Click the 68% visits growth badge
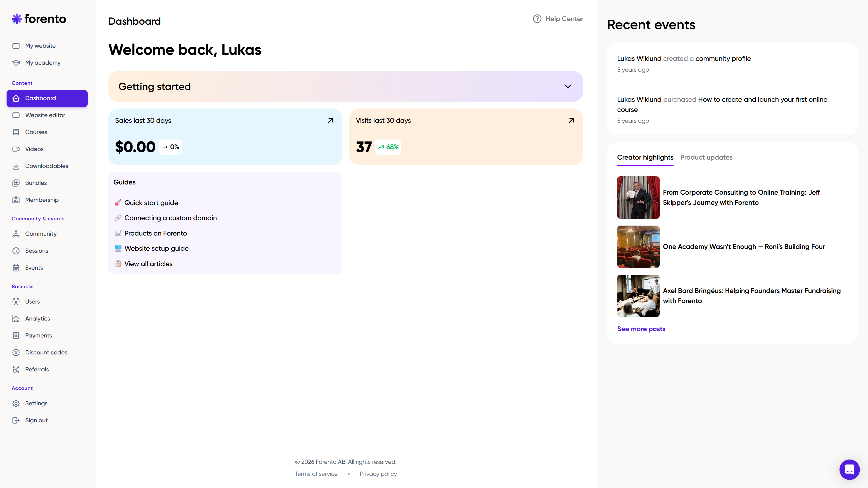The image size is (868, 488). [x=388, y=147]
